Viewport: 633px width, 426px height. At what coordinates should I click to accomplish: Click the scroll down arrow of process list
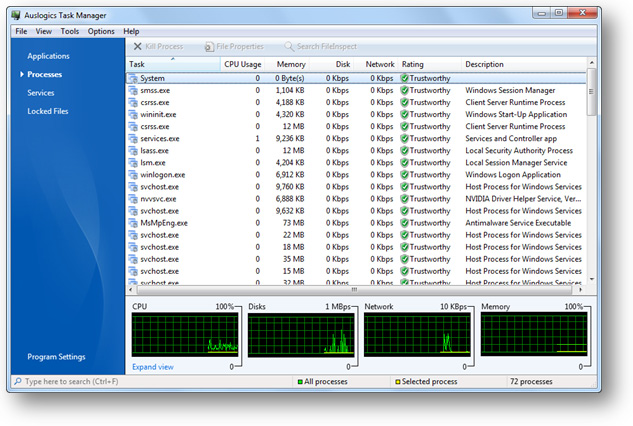coord(591,280)
